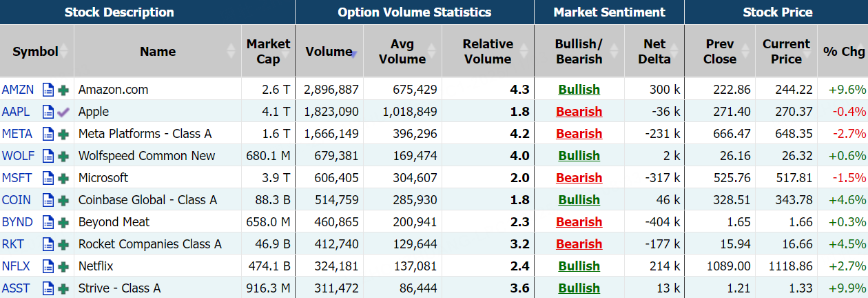Add BYND with the plus icon
The height and width of the screenshot is (298, 868).
[63, 222]
